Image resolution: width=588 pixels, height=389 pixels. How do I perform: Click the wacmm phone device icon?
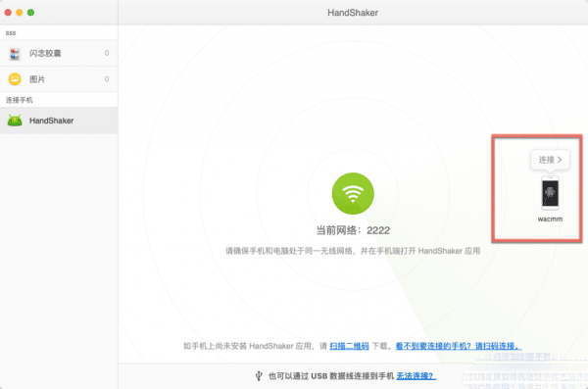[x=550, y=193]
